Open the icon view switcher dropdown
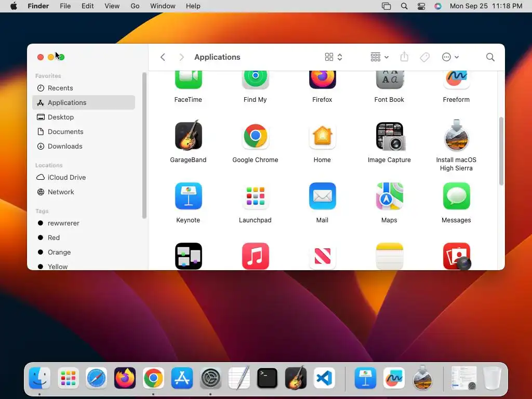The image size is (532, 399). tap(334, 57)
